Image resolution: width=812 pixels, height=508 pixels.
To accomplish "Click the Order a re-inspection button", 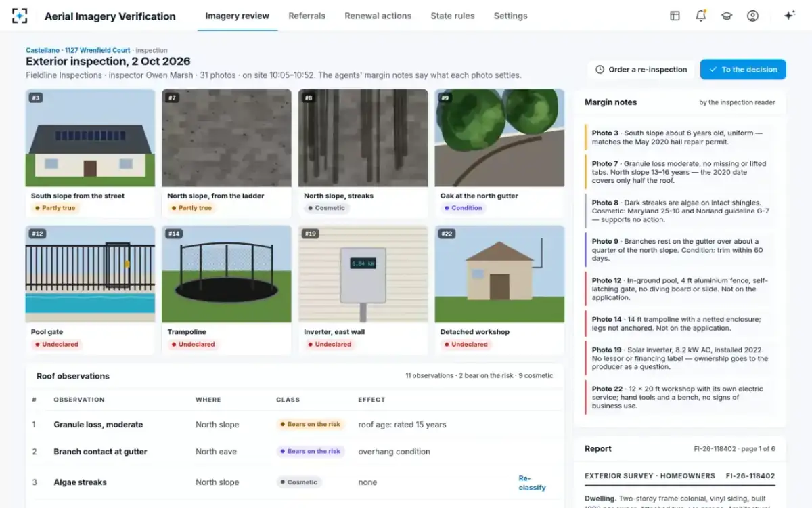I will (641, 70).
